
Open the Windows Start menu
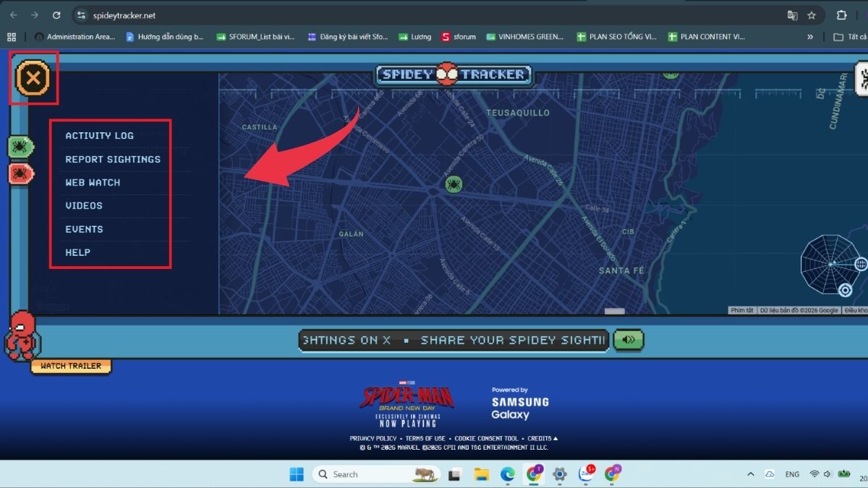click(x=297, y=474)
